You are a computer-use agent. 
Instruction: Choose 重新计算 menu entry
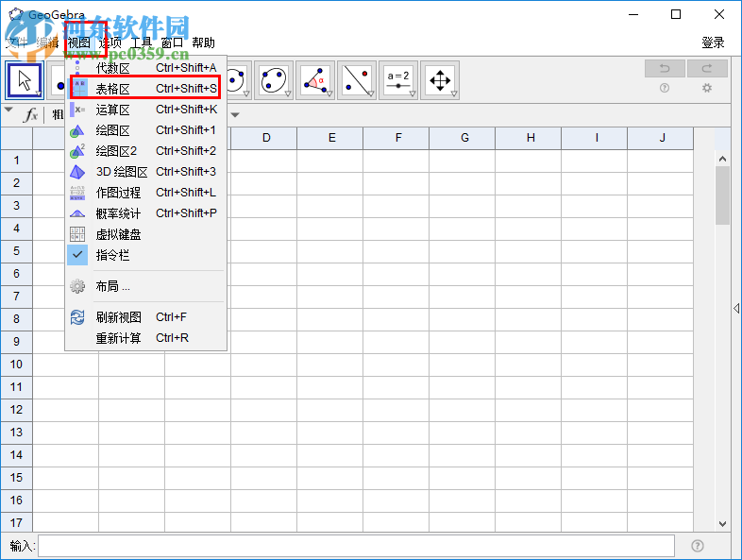tap(145, 338)
